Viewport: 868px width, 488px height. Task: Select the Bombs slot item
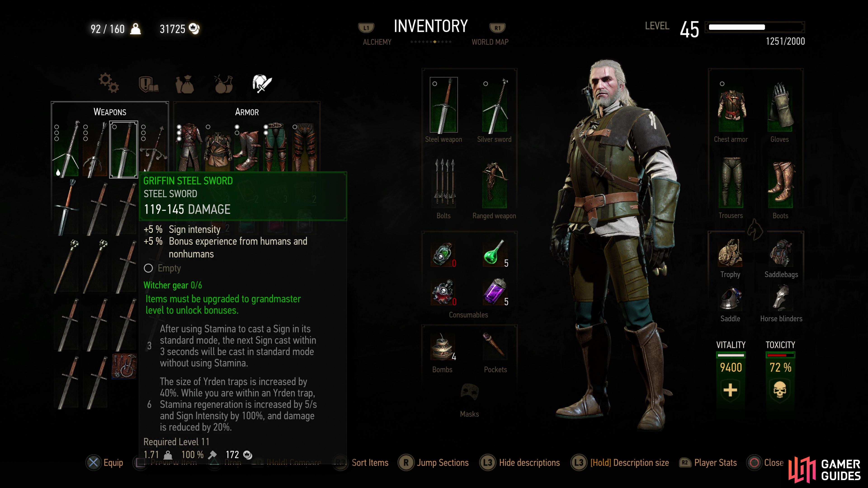pos(442,347)
